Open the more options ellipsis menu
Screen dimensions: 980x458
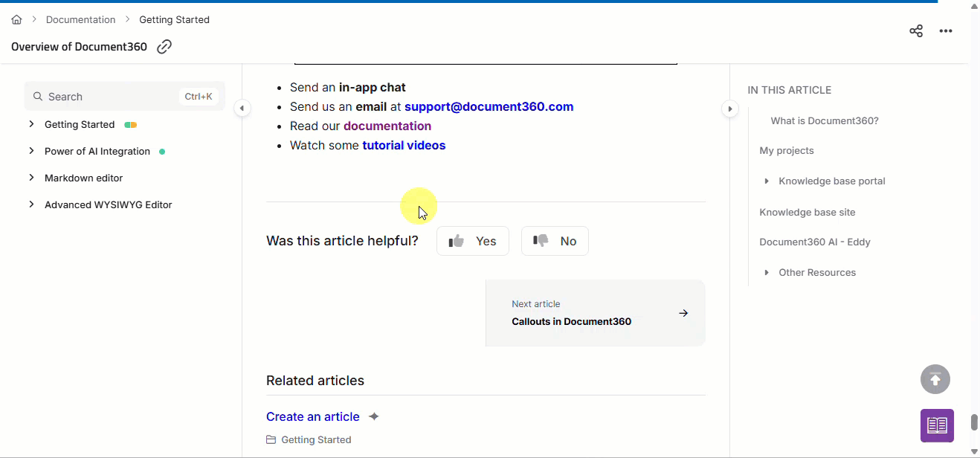[946, 30]
